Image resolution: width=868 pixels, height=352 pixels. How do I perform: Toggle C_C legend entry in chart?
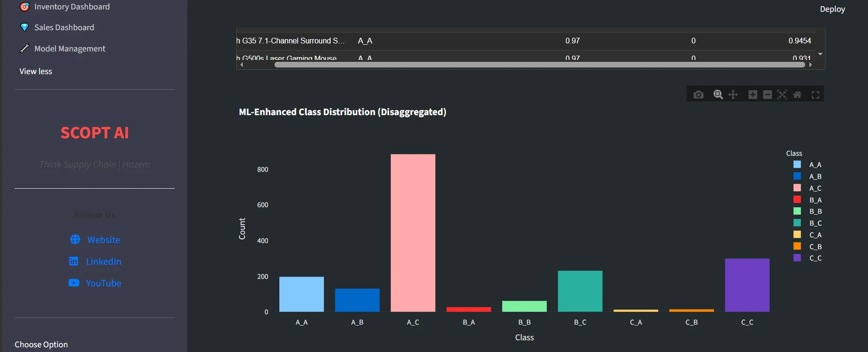coord(808,258)
